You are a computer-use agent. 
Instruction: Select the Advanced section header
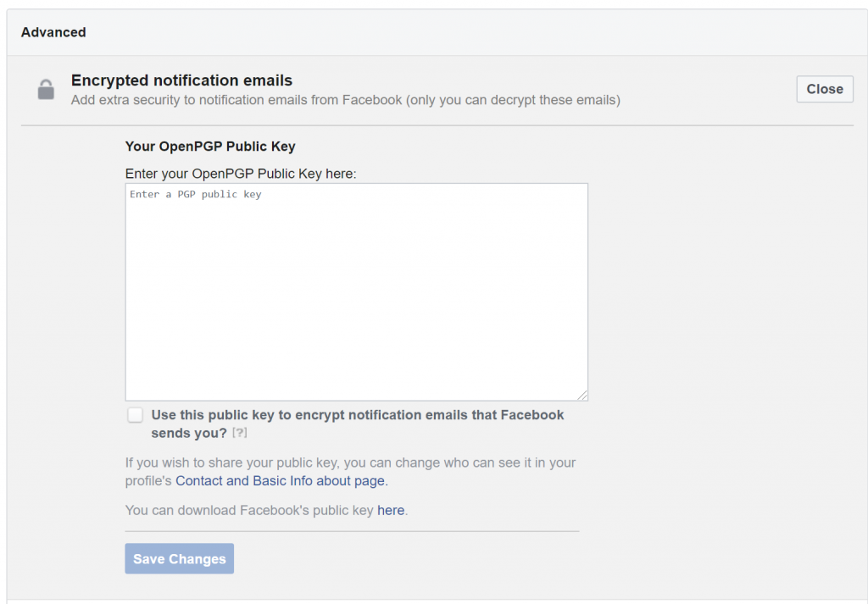tap(53, 32)
